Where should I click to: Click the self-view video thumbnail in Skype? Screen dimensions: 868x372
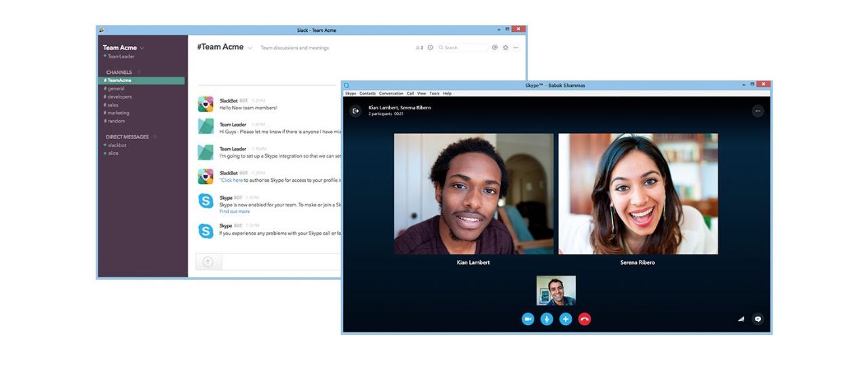(556, 291)
